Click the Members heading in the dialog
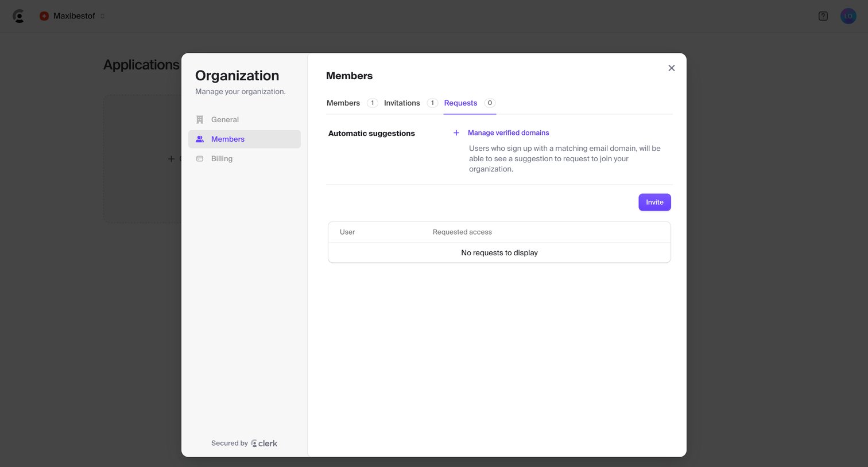This screenshot has height=467, width=868. click(349, 76)
